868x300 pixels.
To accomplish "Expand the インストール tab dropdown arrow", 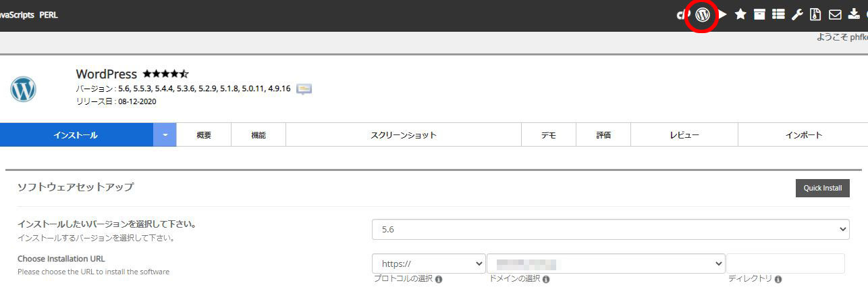I will coord(165,134).
